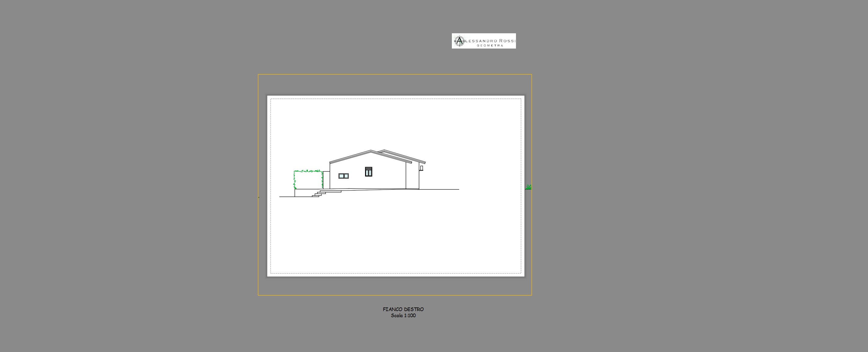Select the main gable roof peak
This screenshot has height=352, width=868.
(x=371, y=151)
